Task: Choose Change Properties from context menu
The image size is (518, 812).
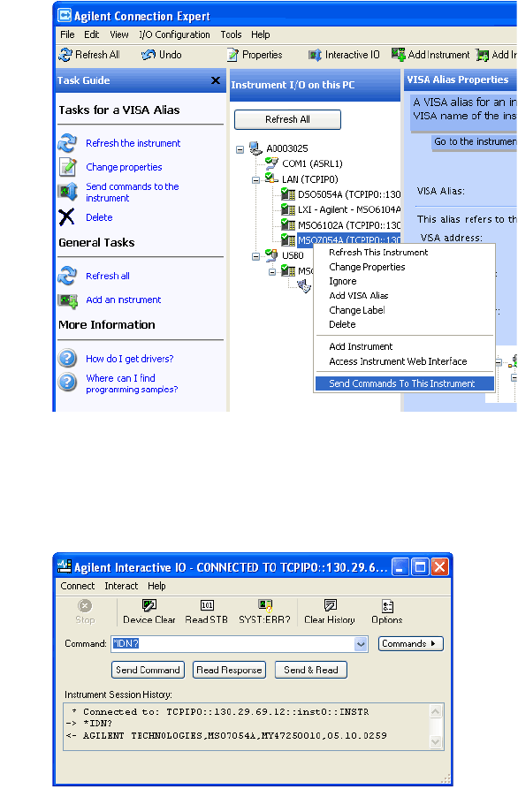Action: (x=367, y=267)
